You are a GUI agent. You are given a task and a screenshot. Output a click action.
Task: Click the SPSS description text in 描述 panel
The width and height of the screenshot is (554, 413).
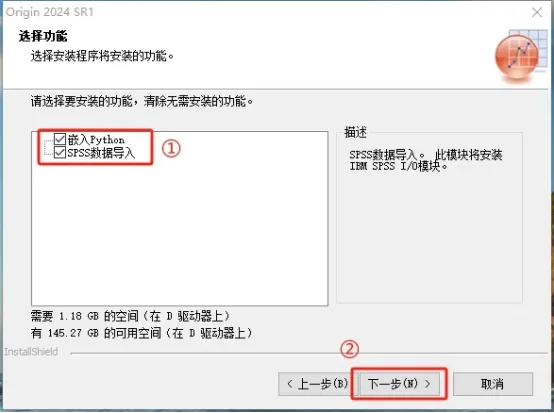click(x=425, y=160)
